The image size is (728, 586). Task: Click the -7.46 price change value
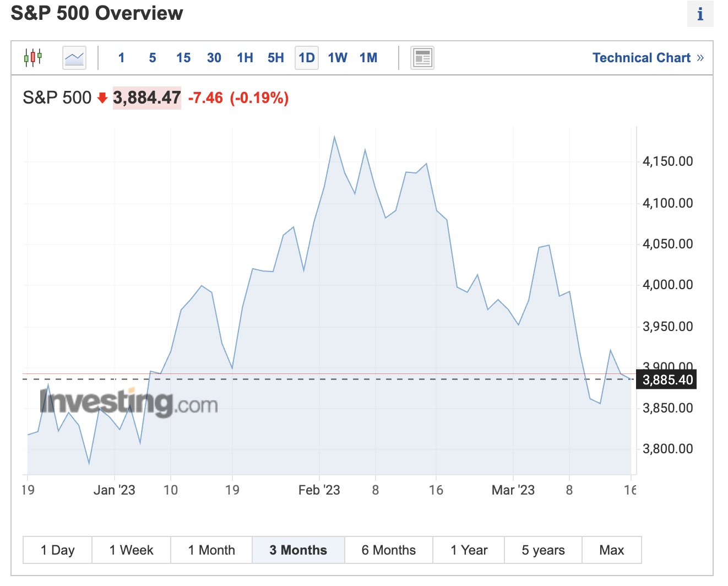pyautogui.click(x=205, y=98)
